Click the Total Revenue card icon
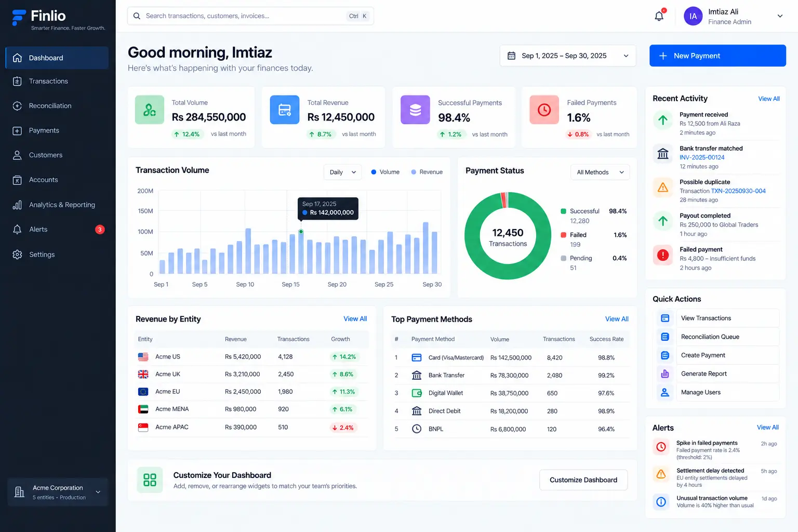798x532 pixels. [x=285, y=110]
